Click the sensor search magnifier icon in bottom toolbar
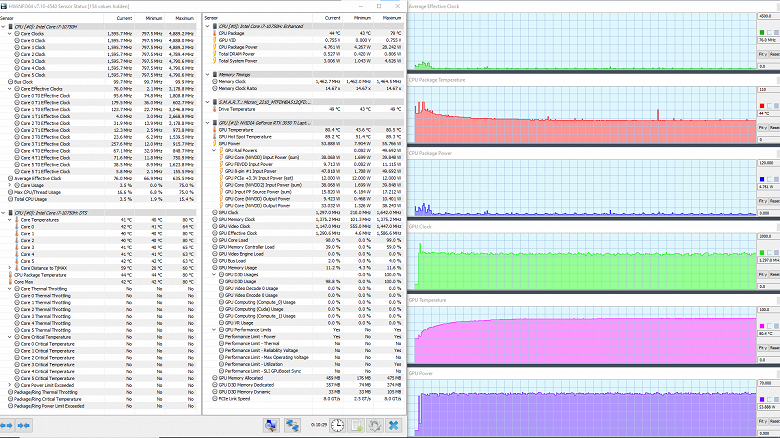This screenshot has width=780, height=438. pos(271,426)
